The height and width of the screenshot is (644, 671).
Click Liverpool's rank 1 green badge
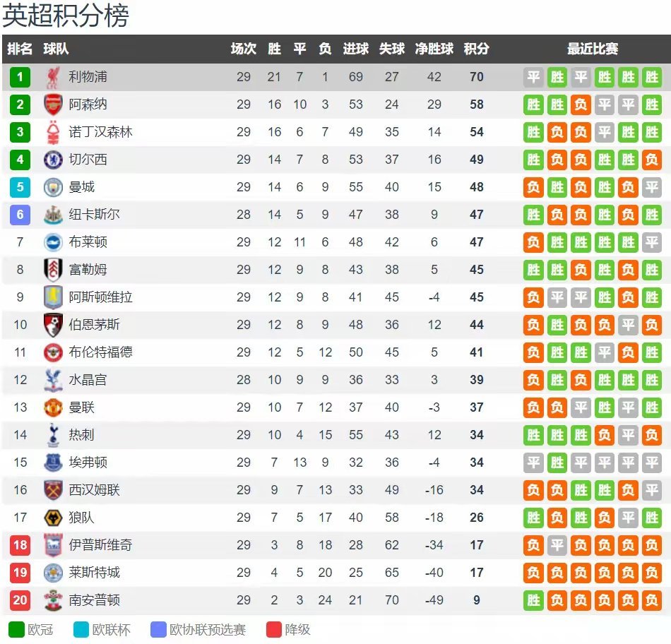(x=20, y=77)
